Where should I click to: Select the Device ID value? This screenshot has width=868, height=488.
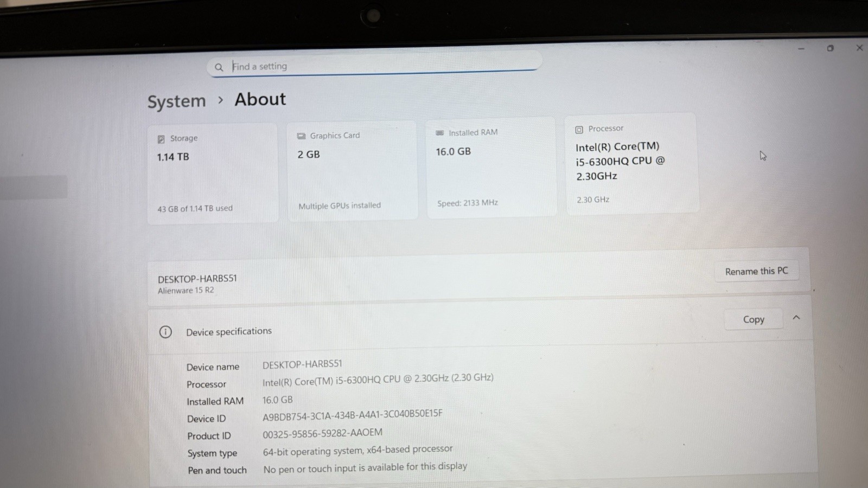point(353,415)
